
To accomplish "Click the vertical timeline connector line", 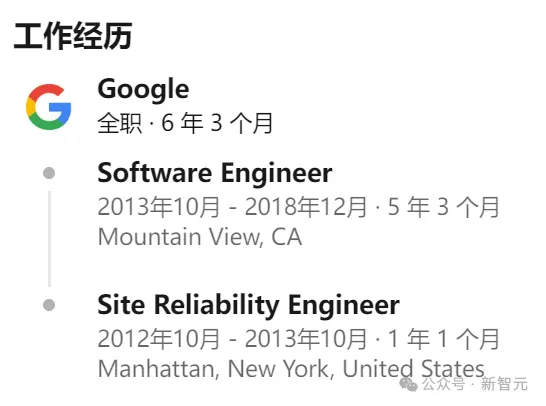I will [x=49, y=239].
